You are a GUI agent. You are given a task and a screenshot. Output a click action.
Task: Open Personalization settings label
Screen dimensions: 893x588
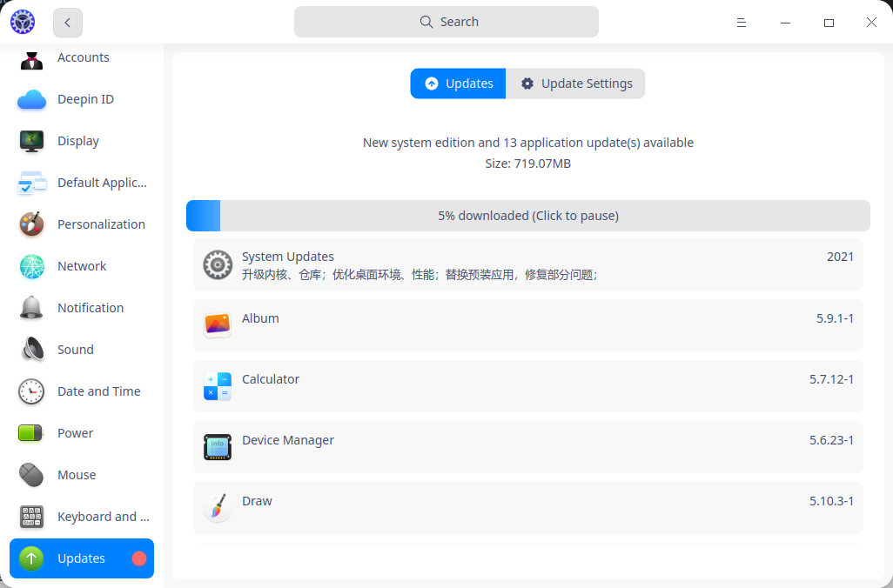point(101,224)
